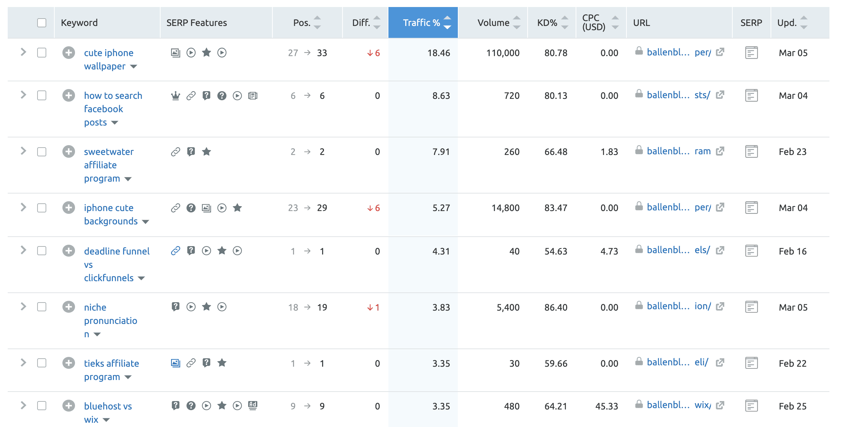Click plus icon for 'niche pronunciation'
Screen dimensions: 868x427
[x=69, y=307]
